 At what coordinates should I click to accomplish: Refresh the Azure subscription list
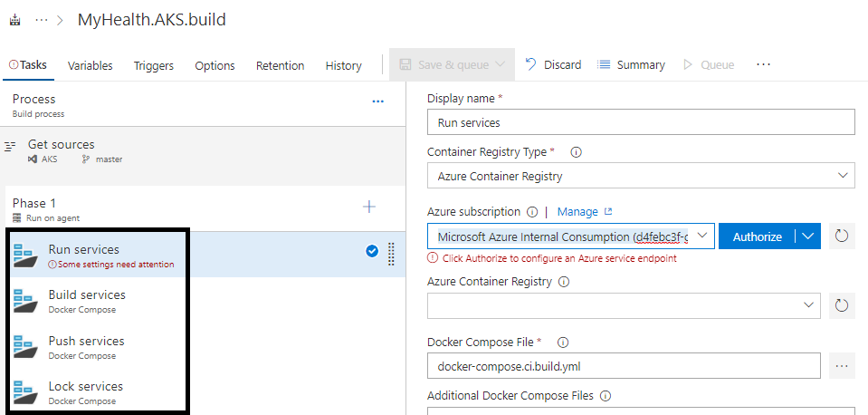click(x=842, y=236)
